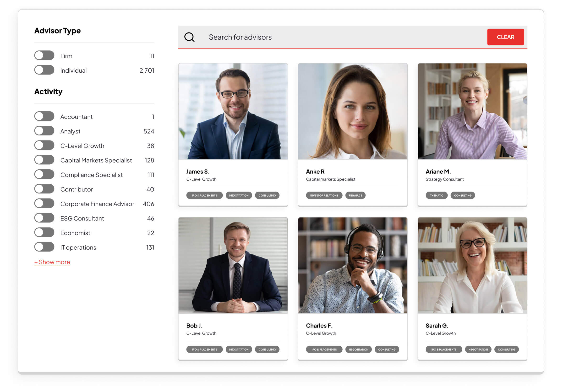Open James S. profile photo

tap(233, 112)
